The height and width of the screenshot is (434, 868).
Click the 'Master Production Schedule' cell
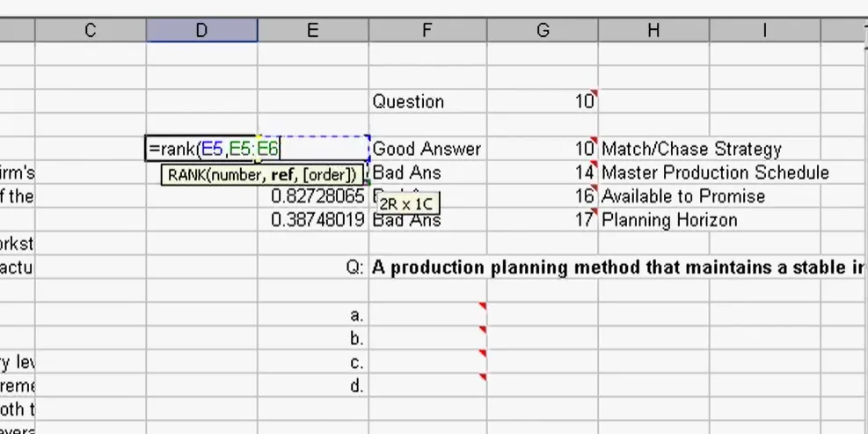714,173
